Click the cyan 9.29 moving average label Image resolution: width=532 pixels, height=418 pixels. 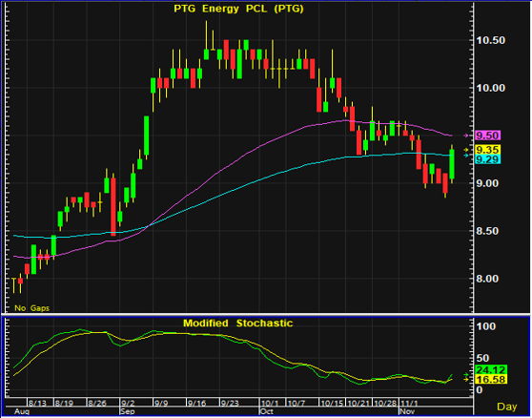click(487, 159)
